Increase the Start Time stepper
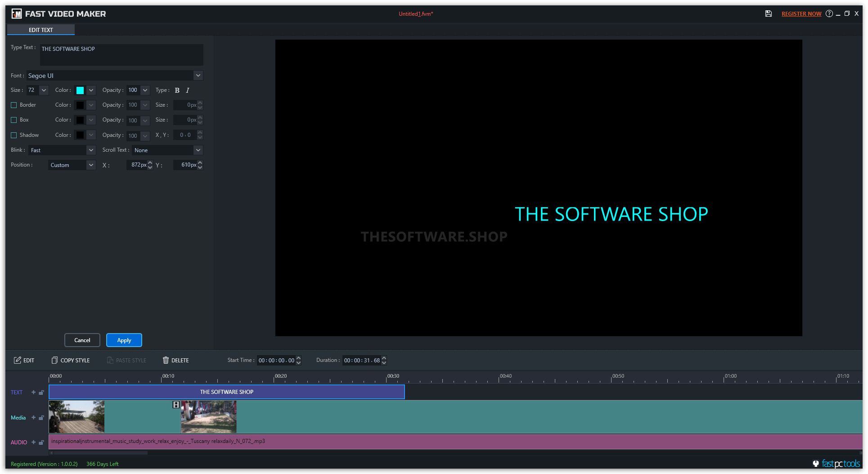The height and width of the screenshot is (474, 868). click(298, 358)
